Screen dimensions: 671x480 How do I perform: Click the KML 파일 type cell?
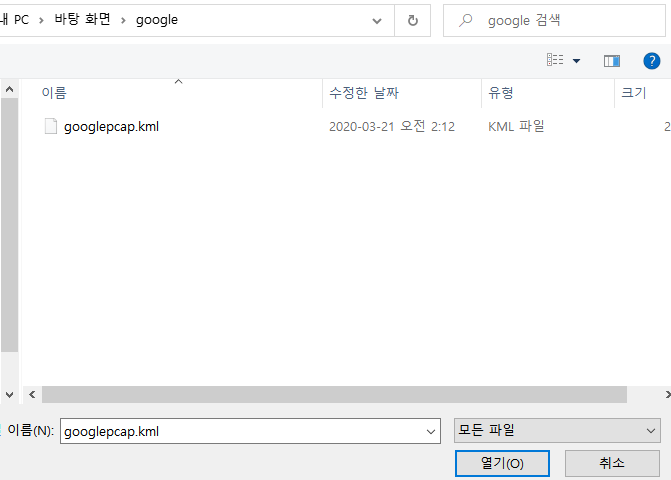tap(516, 127)
